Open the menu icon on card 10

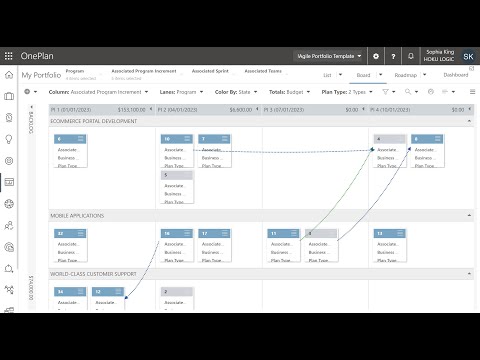tap(187, 139)
